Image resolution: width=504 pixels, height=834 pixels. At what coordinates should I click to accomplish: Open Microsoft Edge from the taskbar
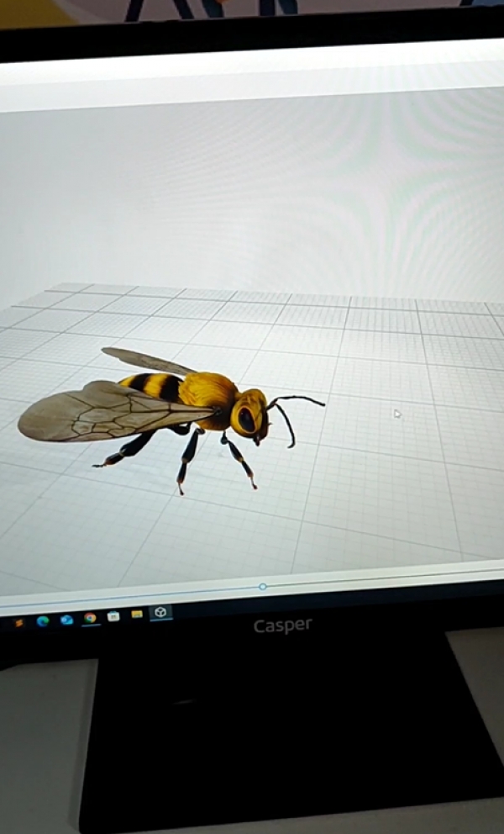pyautogui.click(x=43, y=621)
